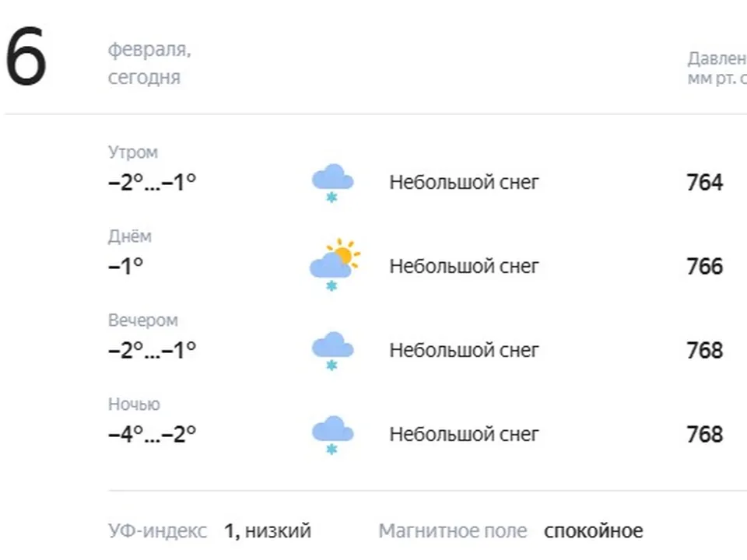Expand the Утром forecast row

pyautogui.click(x=133, y=152)
